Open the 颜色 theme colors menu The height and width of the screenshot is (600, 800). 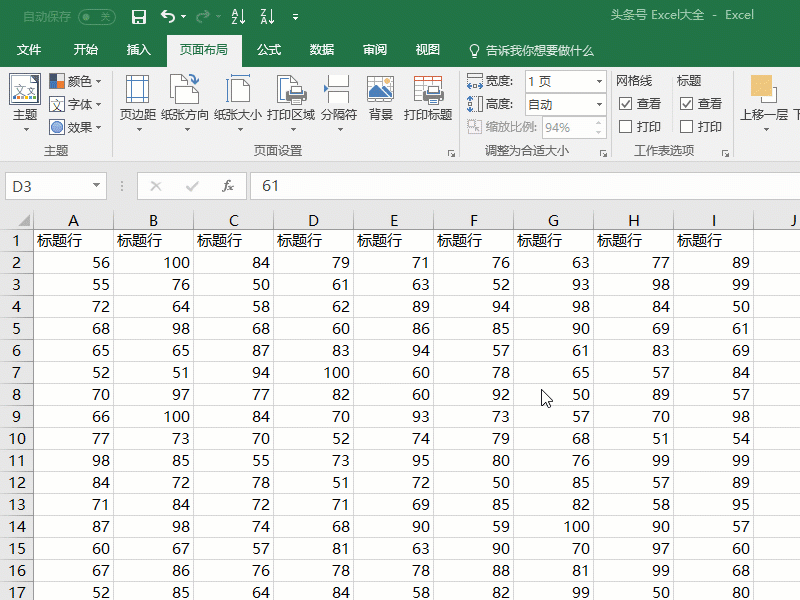tap(76, 81)
